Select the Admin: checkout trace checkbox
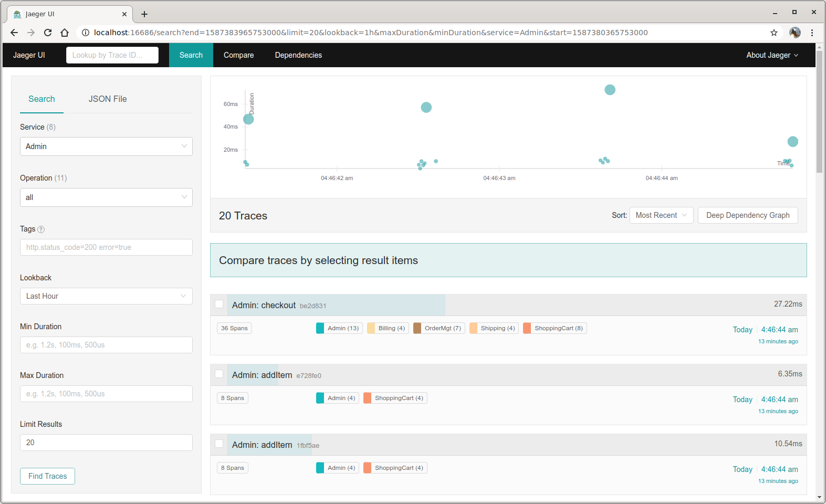Screen dimensions: 826x504 pyautogui.click(x=219, y=304)
